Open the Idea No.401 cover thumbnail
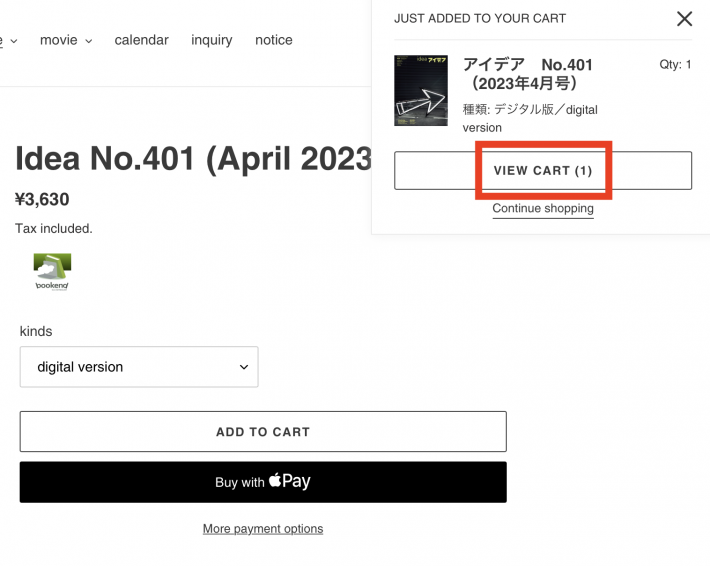The height and width of the screenshot is (566, 710). (421, 91)
